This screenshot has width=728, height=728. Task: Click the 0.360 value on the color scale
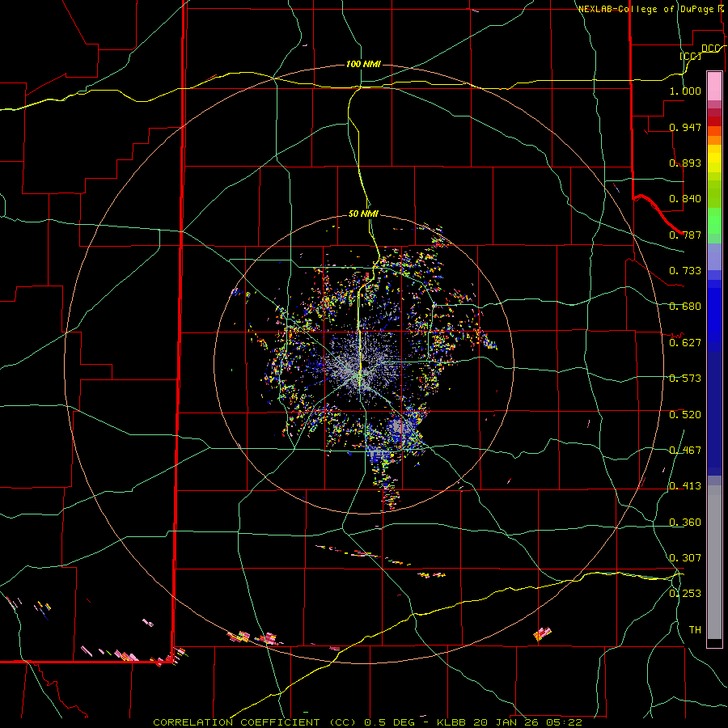685,523
